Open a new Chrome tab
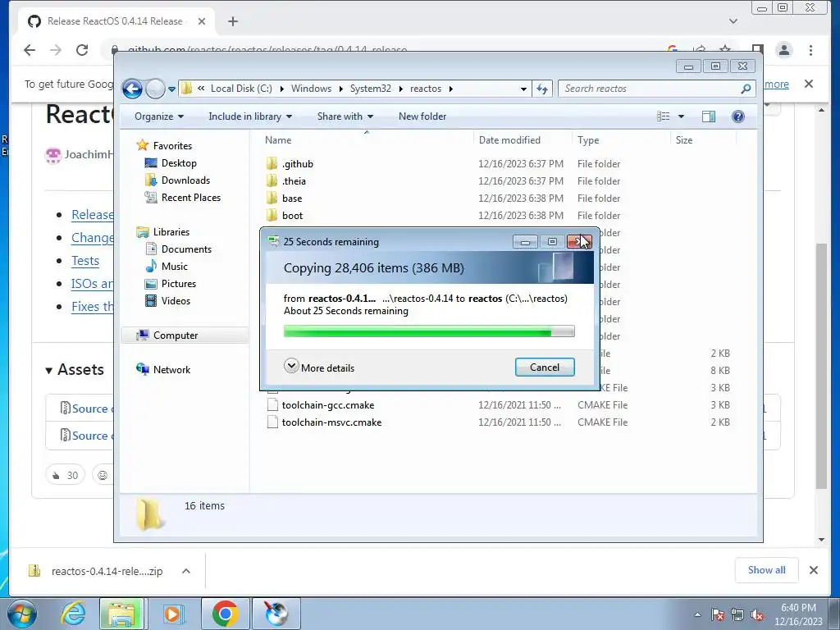 (x=232, y=21)
